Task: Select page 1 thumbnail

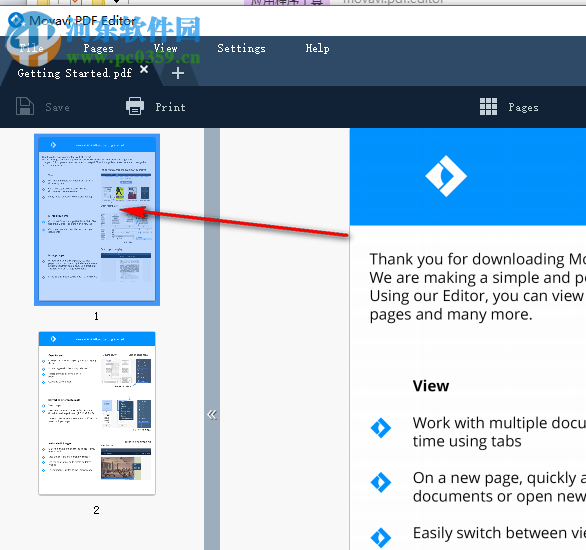Action: click(97, 220)
